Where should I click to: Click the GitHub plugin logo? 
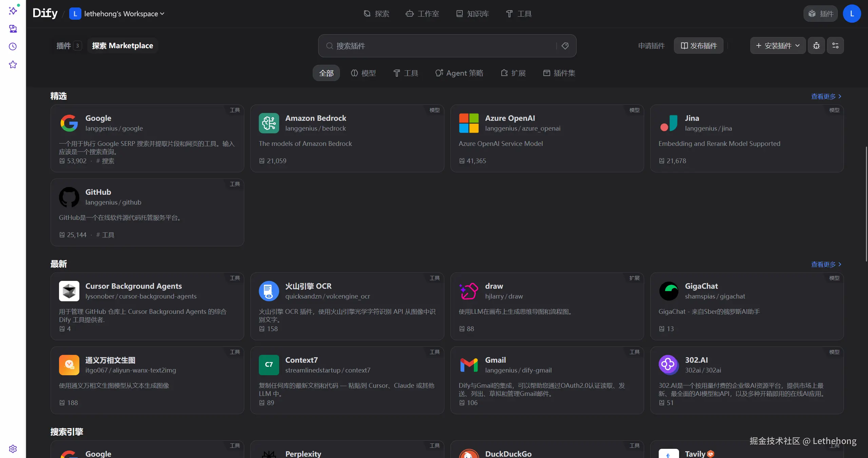[x=69, y=197]
